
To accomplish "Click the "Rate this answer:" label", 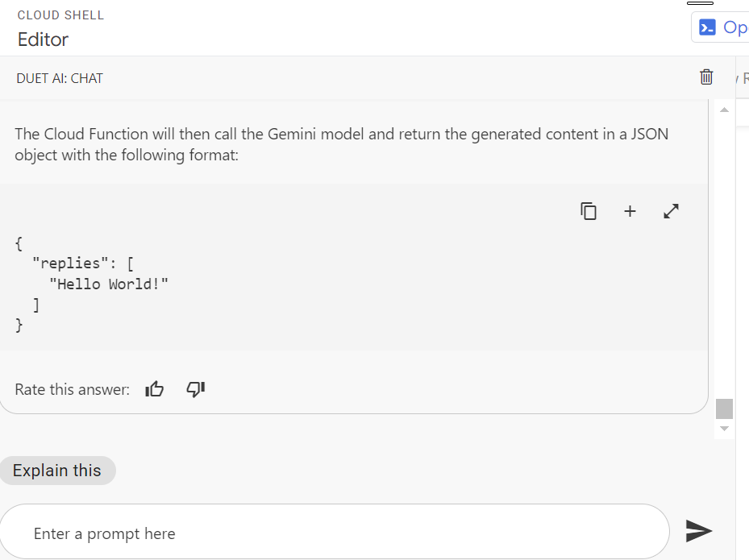I will coord(72,390).
